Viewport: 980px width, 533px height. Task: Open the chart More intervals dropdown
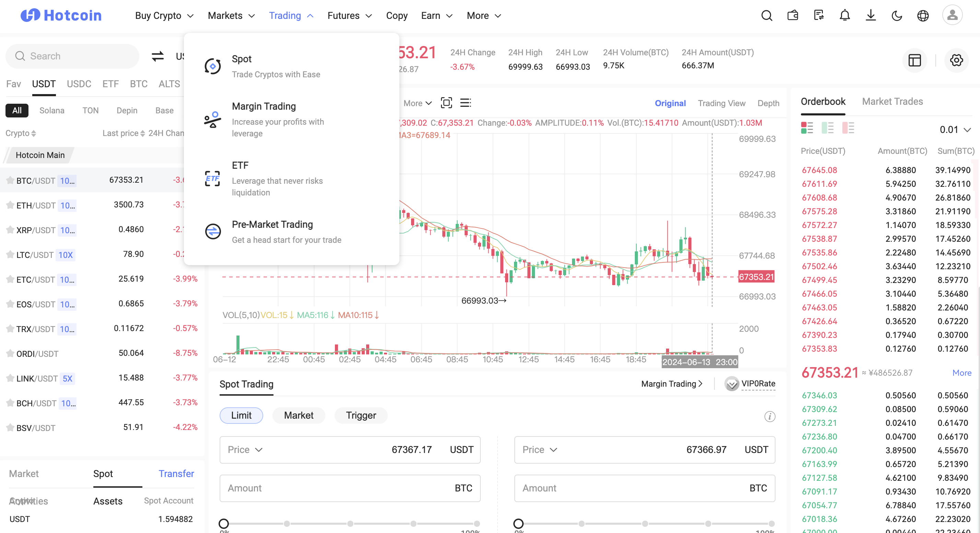pyautogui.click(x=417, y=103)
